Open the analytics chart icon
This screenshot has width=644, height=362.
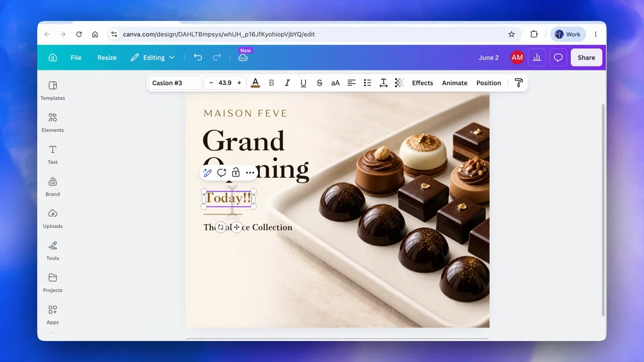tap(537, 57)
